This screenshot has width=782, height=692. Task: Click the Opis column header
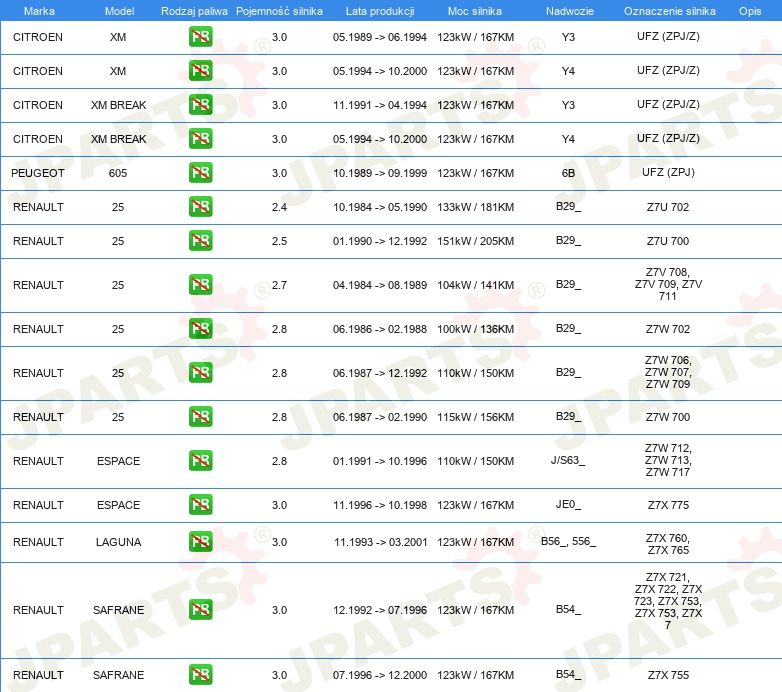pos(750,11)
